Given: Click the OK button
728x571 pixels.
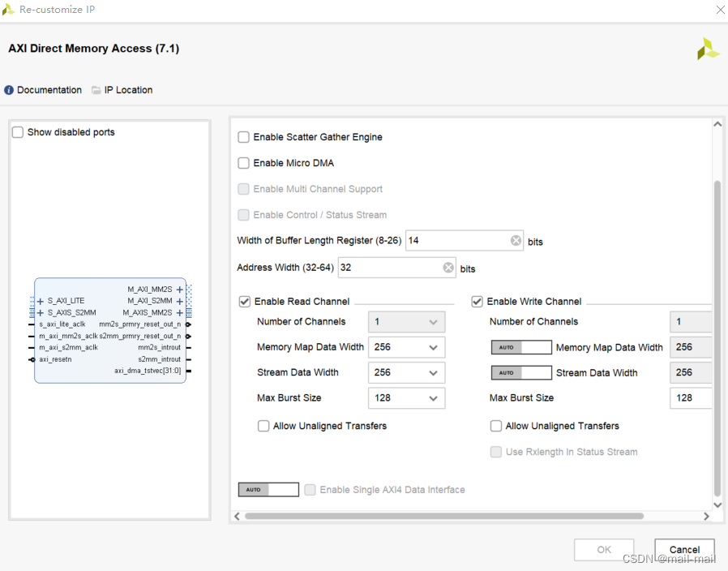Looking at the screenshot, I should pyautogui.click(x=604, y=550).
